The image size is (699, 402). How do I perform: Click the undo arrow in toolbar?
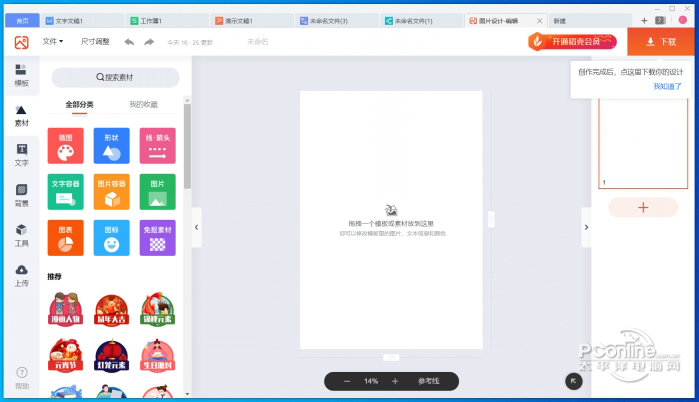(x=129, y=42)
